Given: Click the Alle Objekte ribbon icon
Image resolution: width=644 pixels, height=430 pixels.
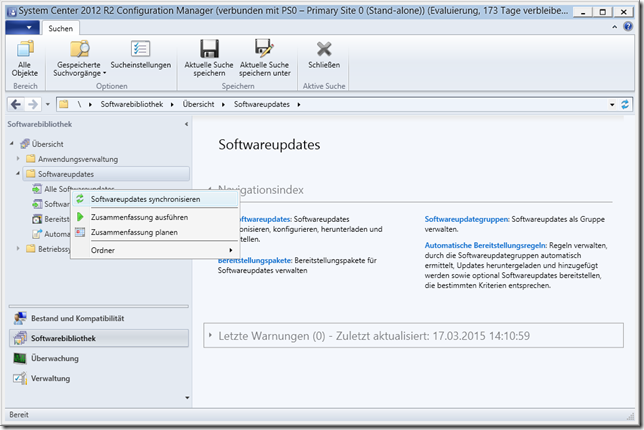Looking at the screenshot, I should point(25,49).
